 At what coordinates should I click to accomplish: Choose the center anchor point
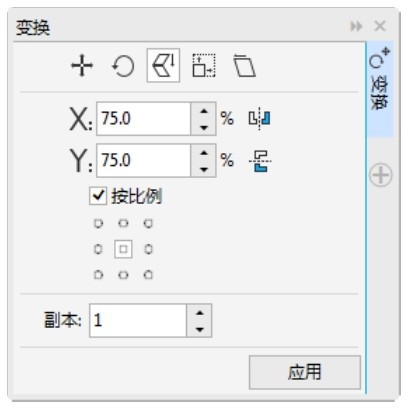coord(123,249)
